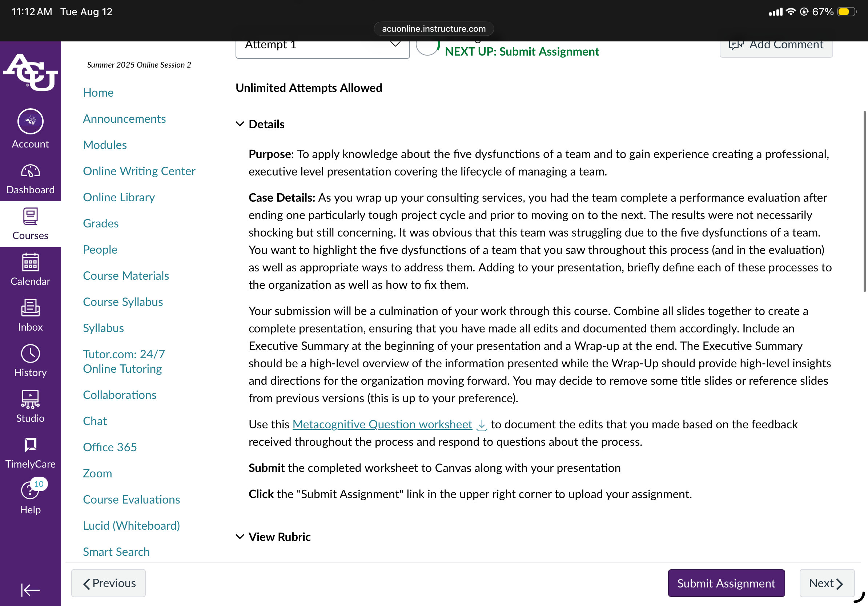The width and height of the screenshot is (868, 606).
Task: Collapse the Details section
Action: pos(260,124)
